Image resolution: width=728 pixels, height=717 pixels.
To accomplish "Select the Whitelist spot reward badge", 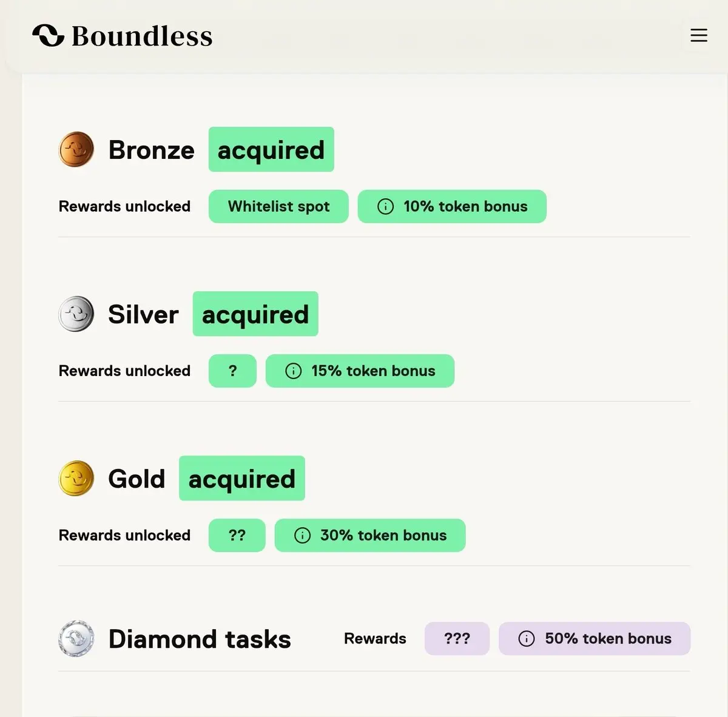I will tap(278, 206).
